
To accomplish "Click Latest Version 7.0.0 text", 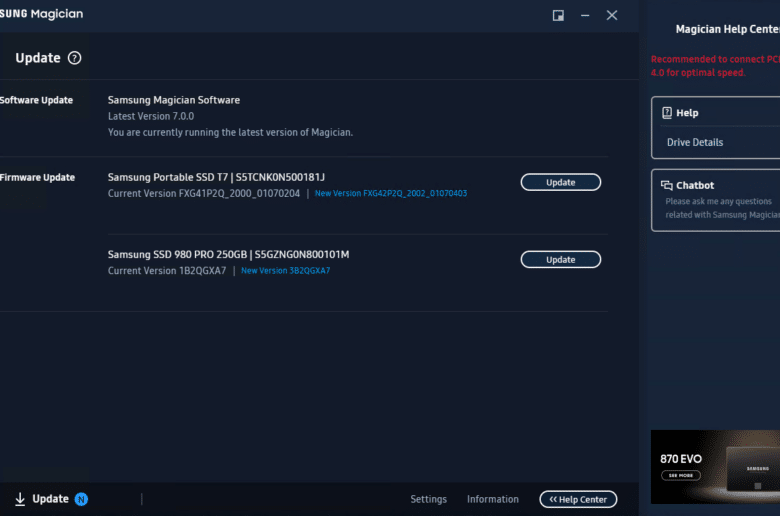I will (x=151, y=116).
